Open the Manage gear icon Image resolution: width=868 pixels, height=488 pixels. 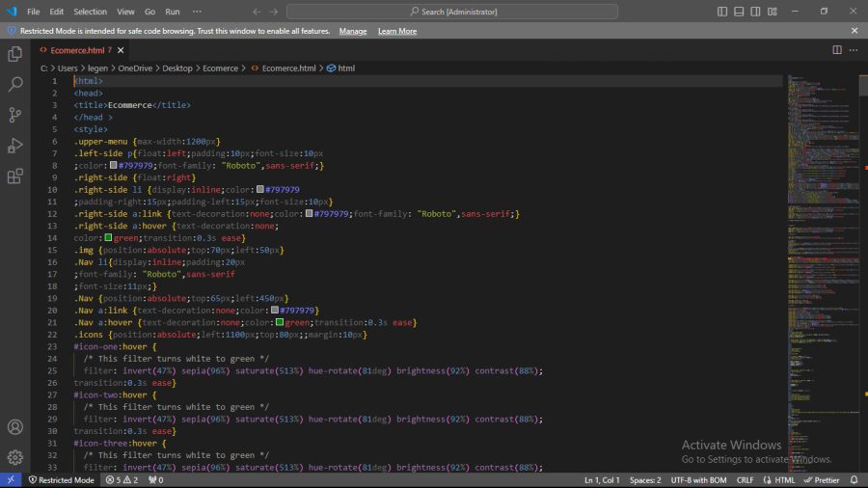[14, 457]
